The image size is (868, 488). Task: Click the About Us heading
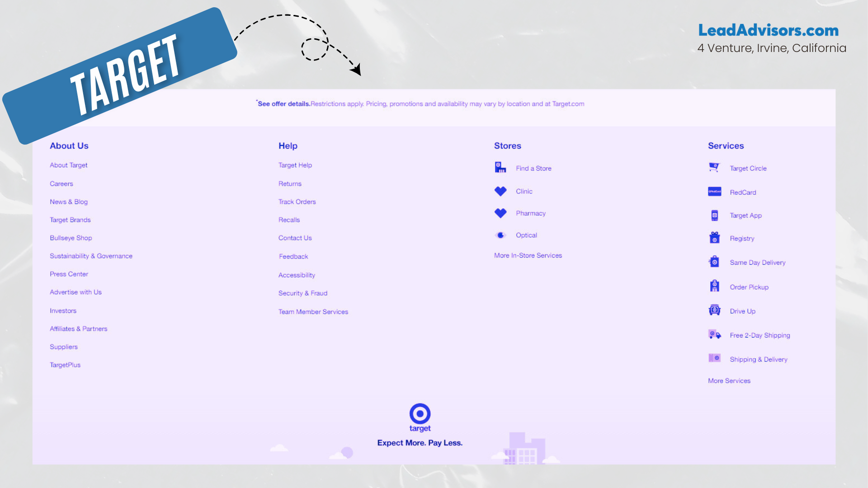69,146
